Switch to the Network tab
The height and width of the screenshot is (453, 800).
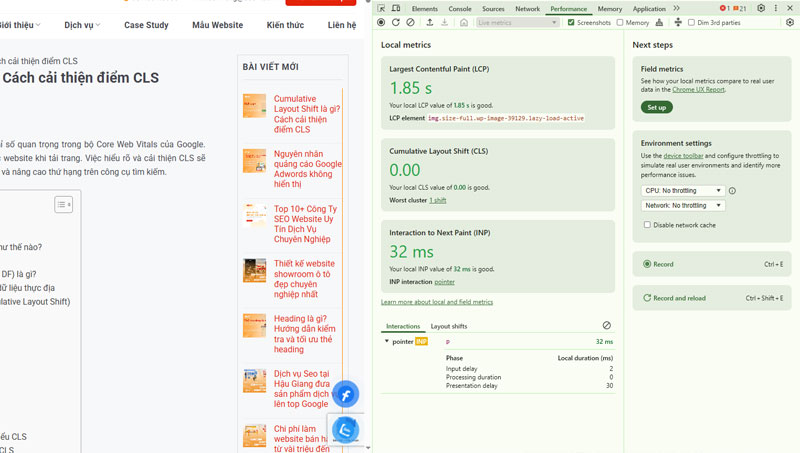[527, 9]
